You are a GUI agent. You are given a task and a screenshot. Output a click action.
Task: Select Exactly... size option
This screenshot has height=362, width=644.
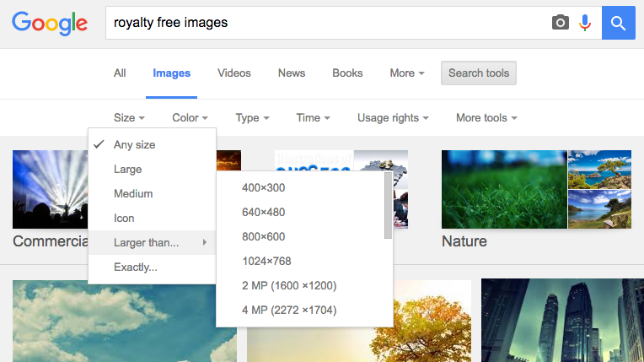coord(135,267)
